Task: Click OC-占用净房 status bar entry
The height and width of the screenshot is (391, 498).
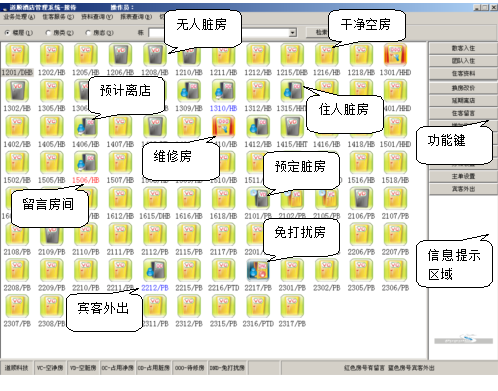Action: pyautogui.click(x=118, y=368)
